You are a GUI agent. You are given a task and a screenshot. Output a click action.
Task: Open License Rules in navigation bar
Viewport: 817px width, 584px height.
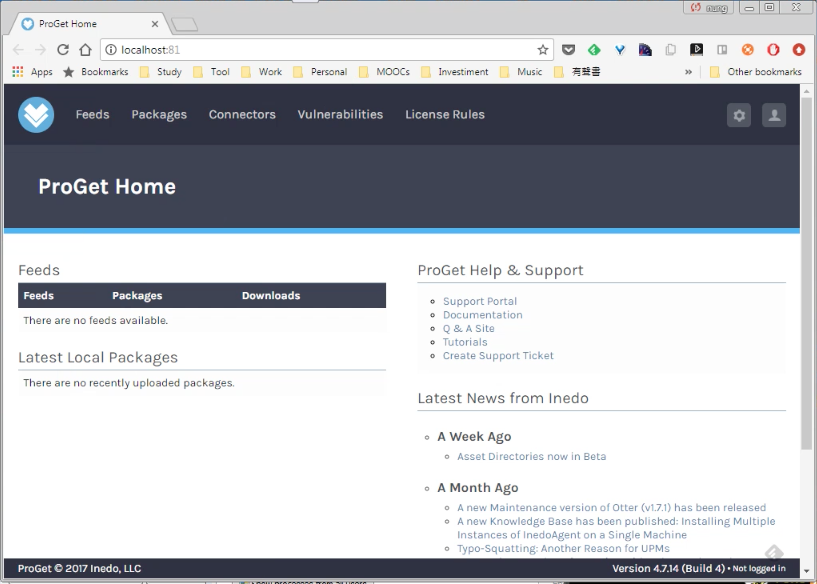coord(445,115)
